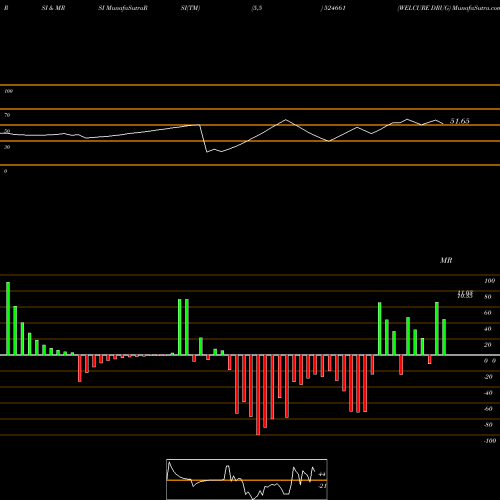Click the '70' label on RSI axis
Viewport: 500px width, 500px height.
[x=7, y=115]
